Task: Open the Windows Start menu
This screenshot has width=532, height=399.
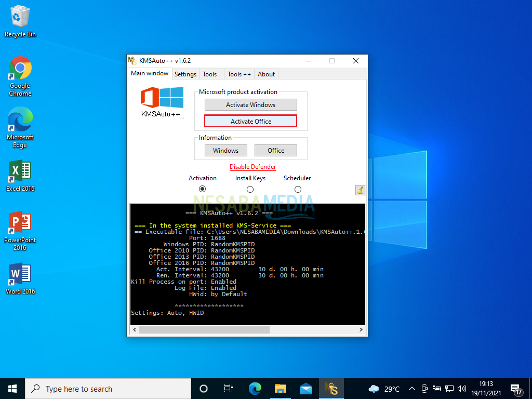Action: point(12,389)
